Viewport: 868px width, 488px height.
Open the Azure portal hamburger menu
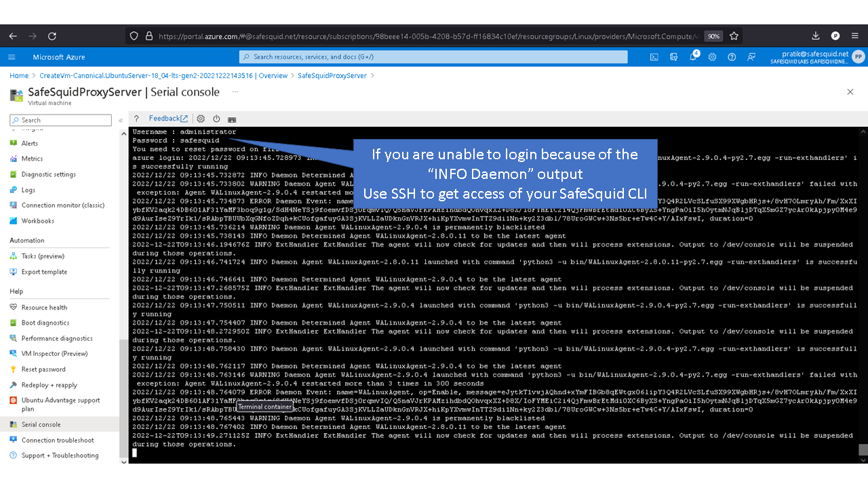point(12,57)
